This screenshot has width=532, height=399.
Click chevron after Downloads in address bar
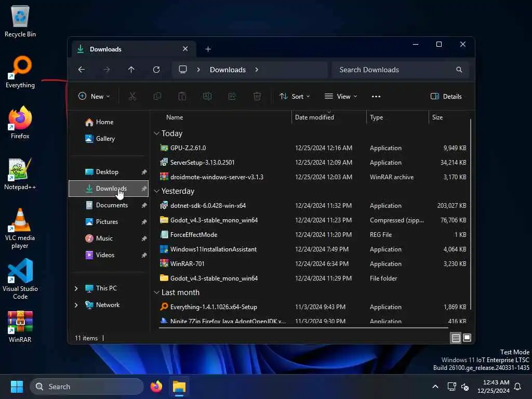[x=257, y=70]
